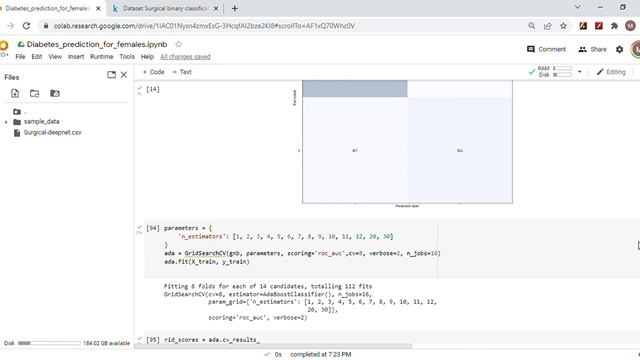The image size is (640, 360).
Task: Open a new browser tab
Action: pos(234,8)
